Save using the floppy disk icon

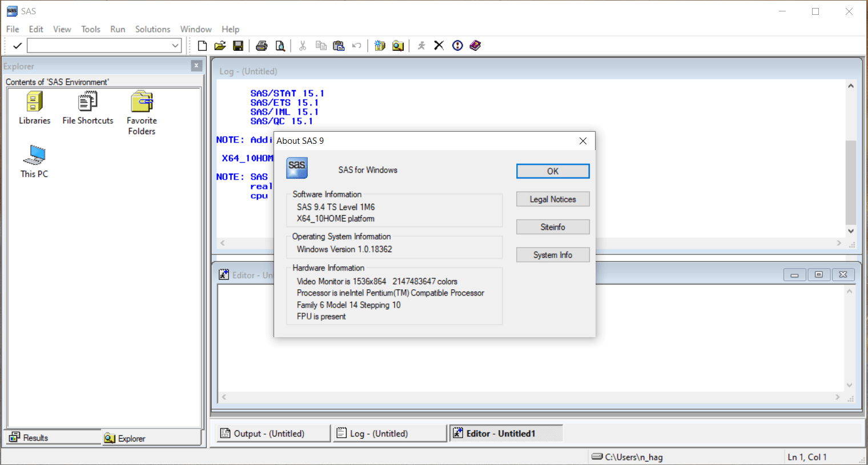pyautogui.click(x=238, y=46)
